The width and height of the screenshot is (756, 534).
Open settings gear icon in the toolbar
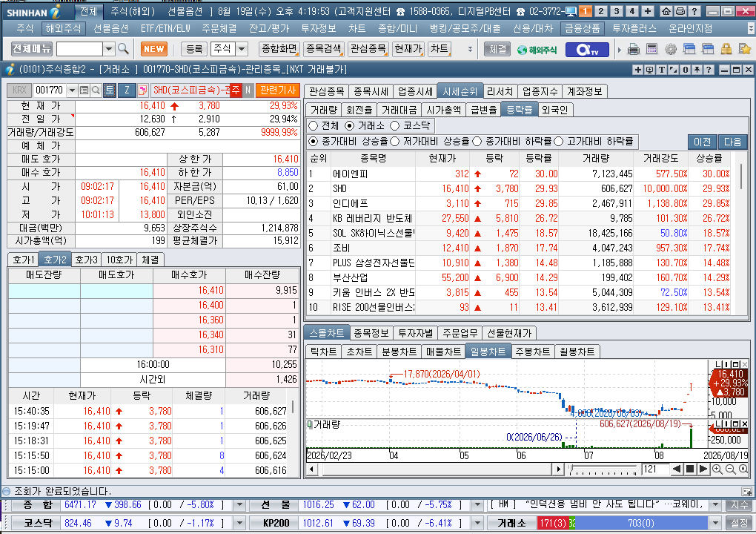pyautogui.click(x=671, y=49)
